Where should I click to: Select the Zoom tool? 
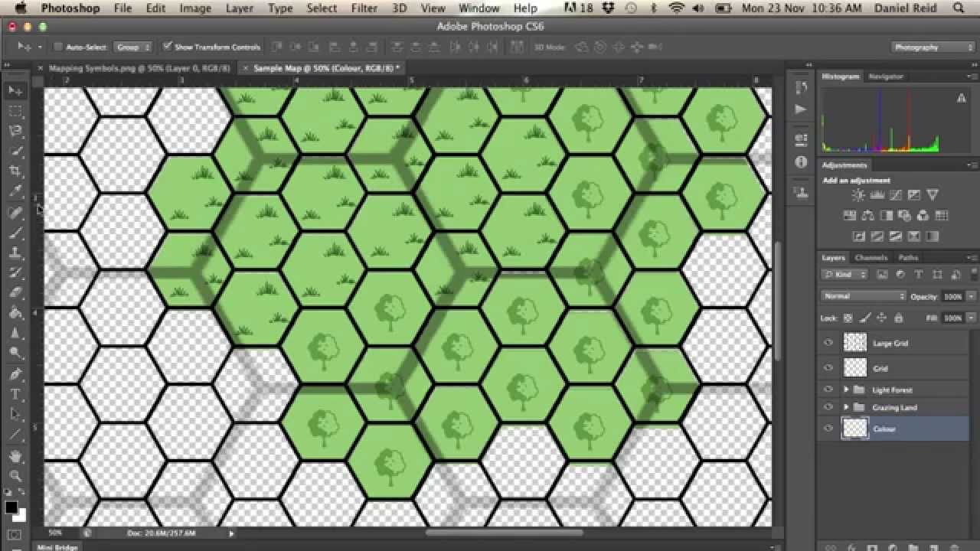pos(16,476)
